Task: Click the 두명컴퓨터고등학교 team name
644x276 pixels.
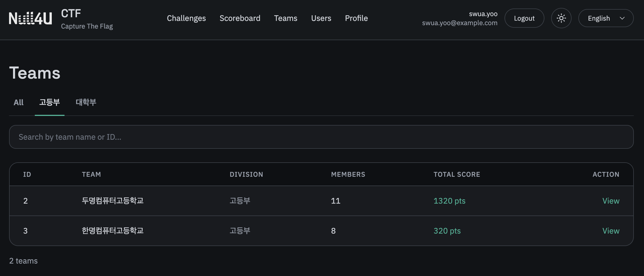Action: 113,201
